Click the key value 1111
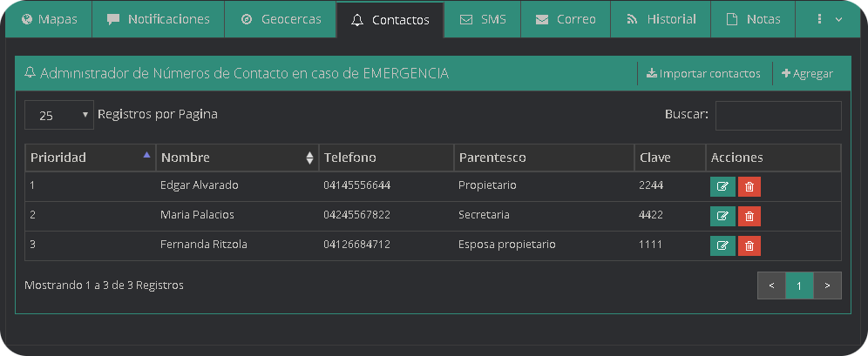Screen dimensions: 868x356 [x=650, y=244]
